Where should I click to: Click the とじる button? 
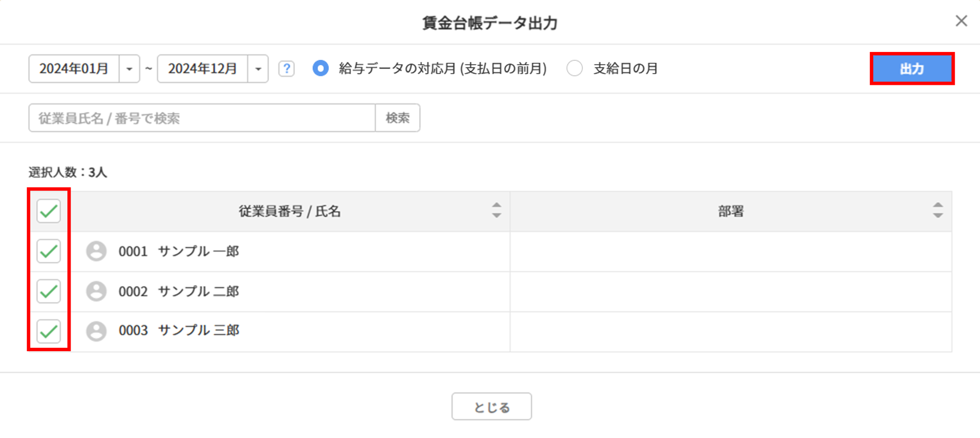tap(491, 407)
